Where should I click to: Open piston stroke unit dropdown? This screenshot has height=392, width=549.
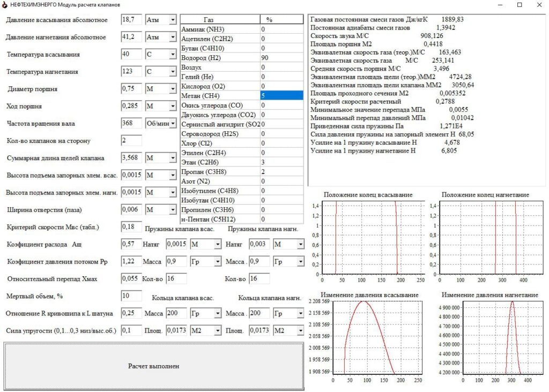point(173,106)
